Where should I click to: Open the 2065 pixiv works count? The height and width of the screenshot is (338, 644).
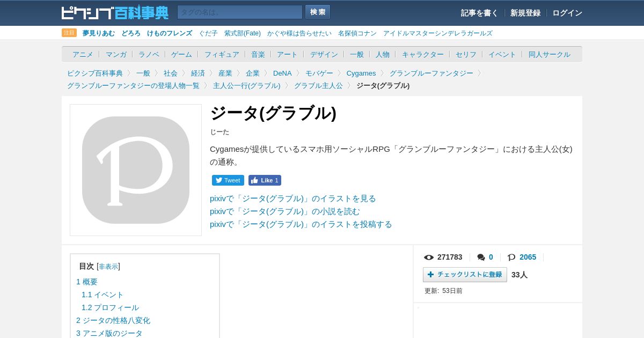point(528,257)
